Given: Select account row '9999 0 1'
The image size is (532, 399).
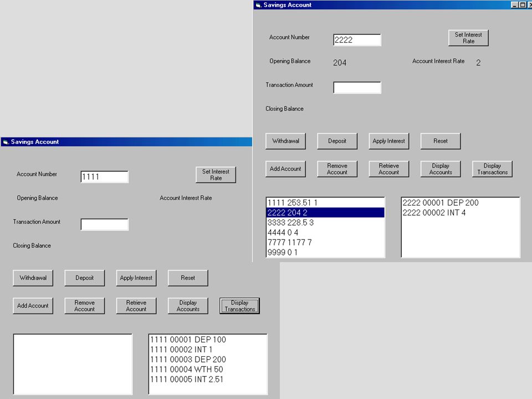Looking at the screenshot, I should point(325,252).
